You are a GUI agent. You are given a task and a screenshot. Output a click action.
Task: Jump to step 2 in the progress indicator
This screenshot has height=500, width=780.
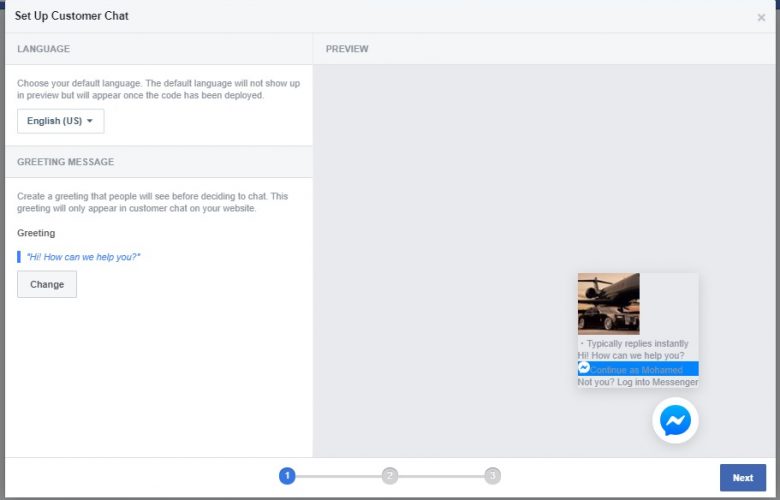pos(390,476)
